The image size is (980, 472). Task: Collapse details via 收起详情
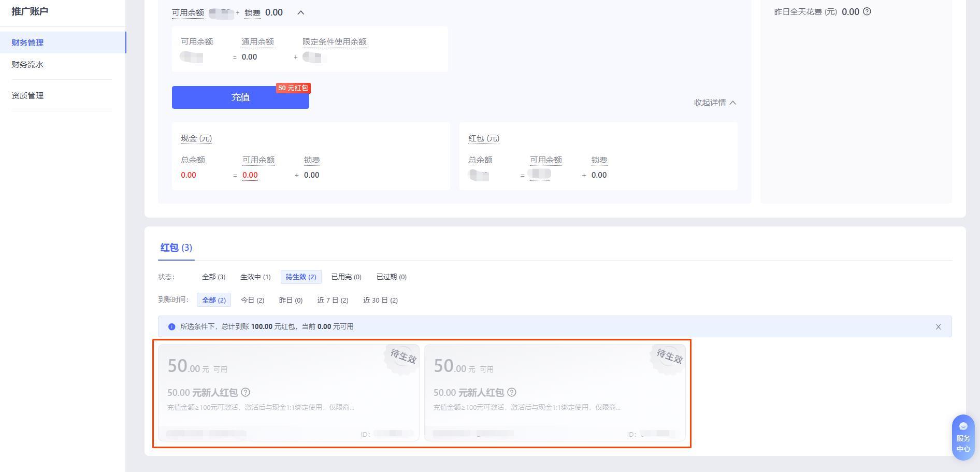click(715, 103)
